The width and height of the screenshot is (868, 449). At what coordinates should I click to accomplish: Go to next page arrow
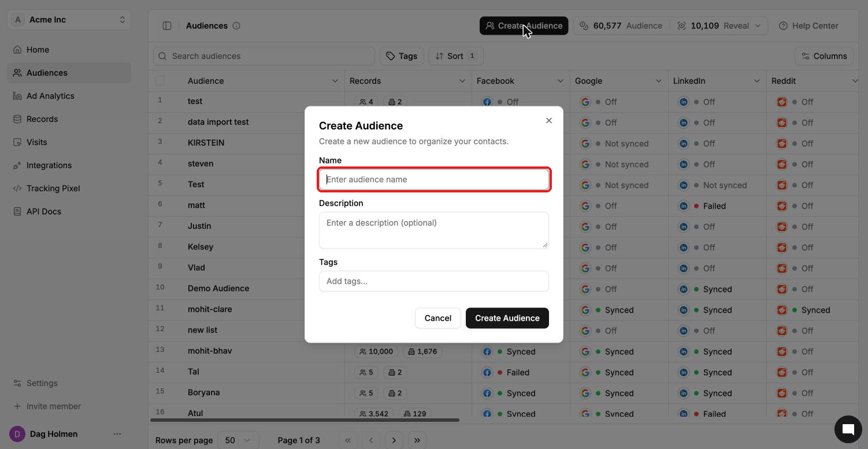(394, 440)
